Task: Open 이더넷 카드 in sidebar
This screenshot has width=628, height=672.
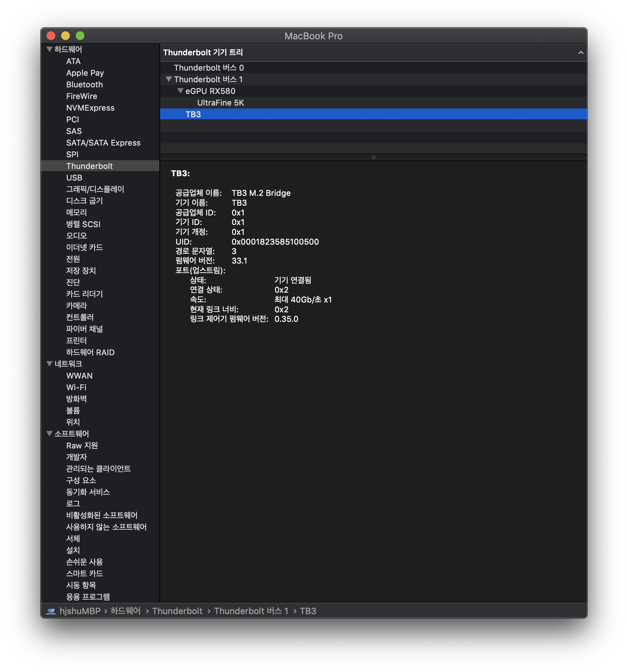Action: [84, 248]
